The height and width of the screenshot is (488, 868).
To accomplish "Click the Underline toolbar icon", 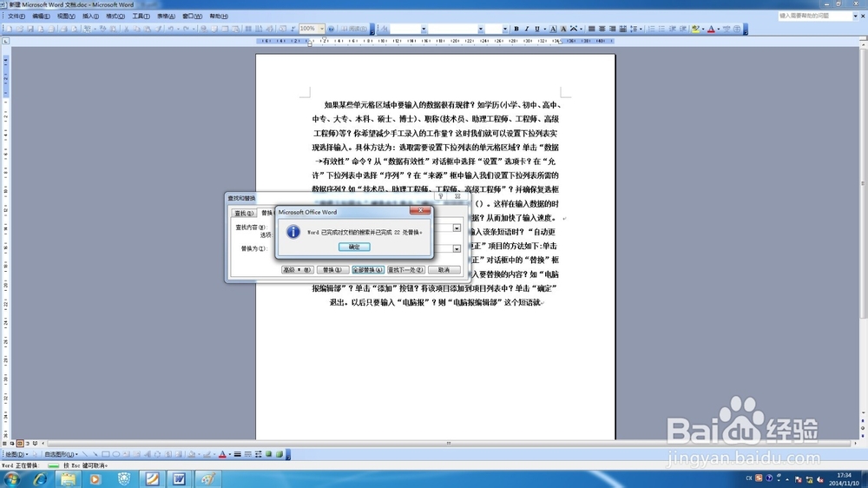I will pyautogui.click(x=536, y=29).
